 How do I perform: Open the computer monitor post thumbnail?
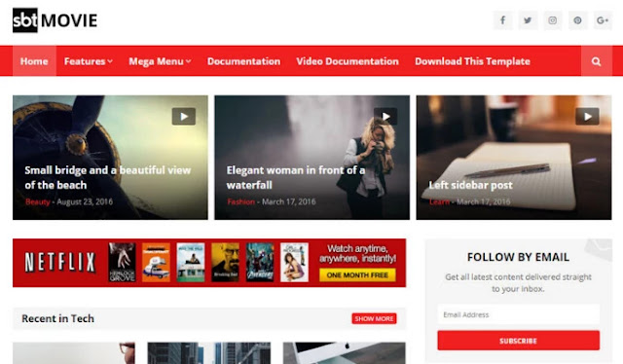[x=344, y=353]
